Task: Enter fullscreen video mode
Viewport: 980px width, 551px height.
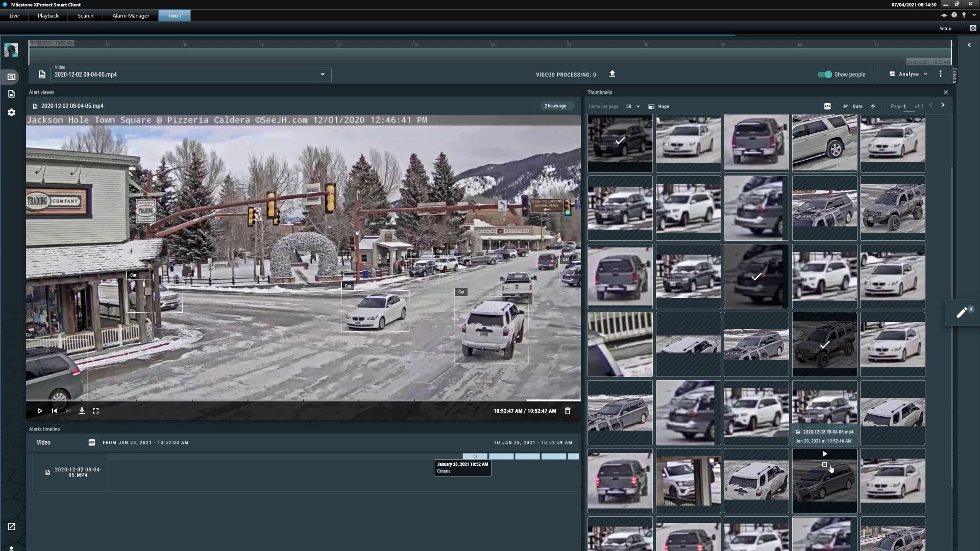Action: (95, 411)
